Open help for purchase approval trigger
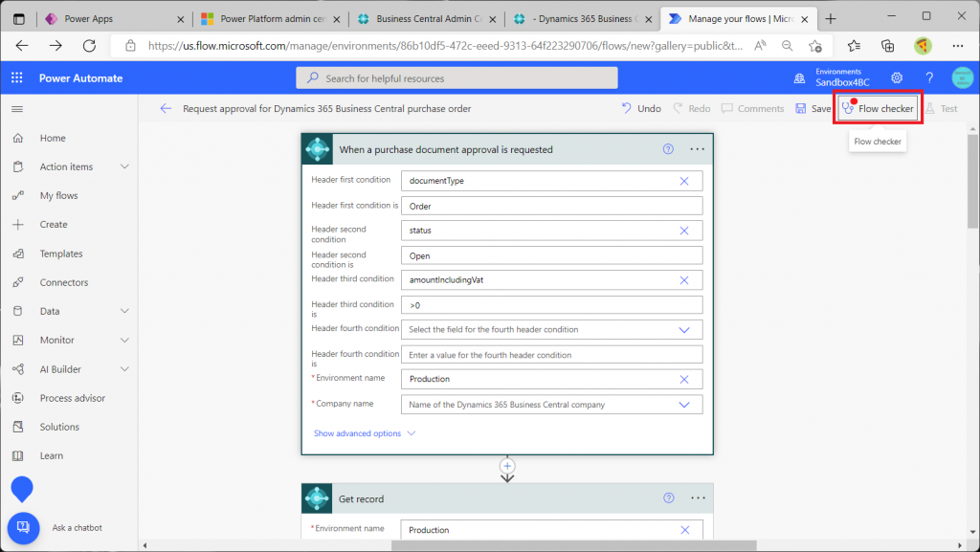This screenshot has height=552, width=980. point(668,149)
